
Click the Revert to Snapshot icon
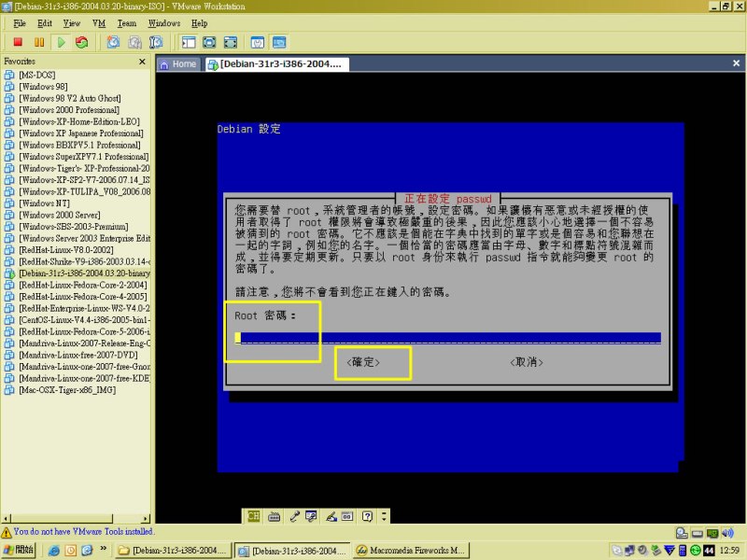[x=134, y=42]
